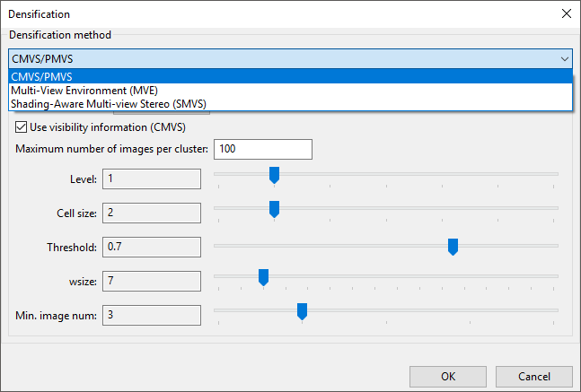581x392 pixels.
Task: Click the wsize slider thumb
Action: 264,277
